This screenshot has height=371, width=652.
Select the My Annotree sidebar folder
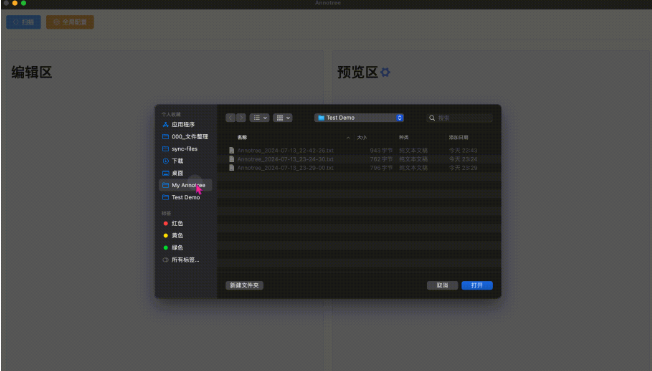tap(185, 185)
